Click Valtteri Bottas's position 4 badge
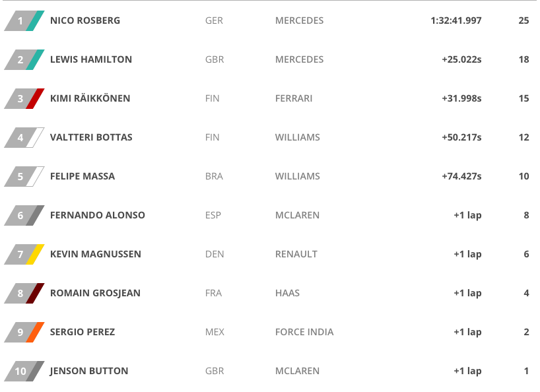This screenshot has width=540, height=392. pos(24,137)
